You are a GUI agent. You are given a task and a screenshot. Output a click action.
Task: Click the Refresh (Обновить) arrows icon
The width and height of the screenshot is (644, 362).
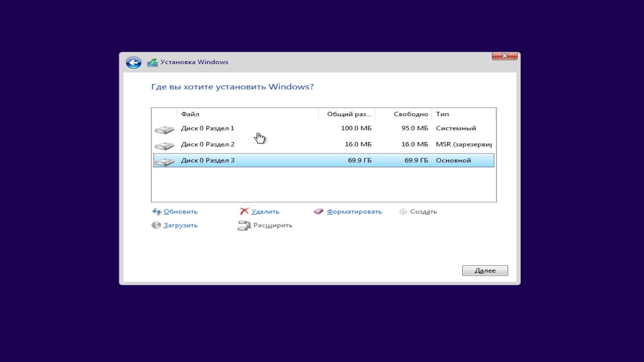click(x=157, y=212)
